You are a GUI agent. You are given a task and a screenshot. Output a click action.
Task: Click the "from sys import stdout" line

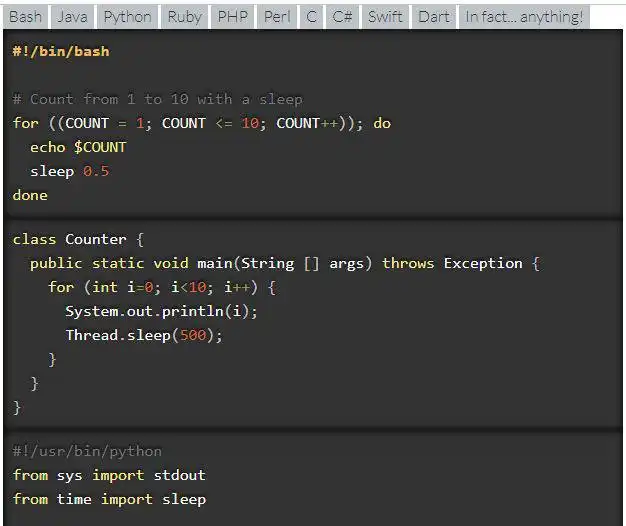point(109,475)
